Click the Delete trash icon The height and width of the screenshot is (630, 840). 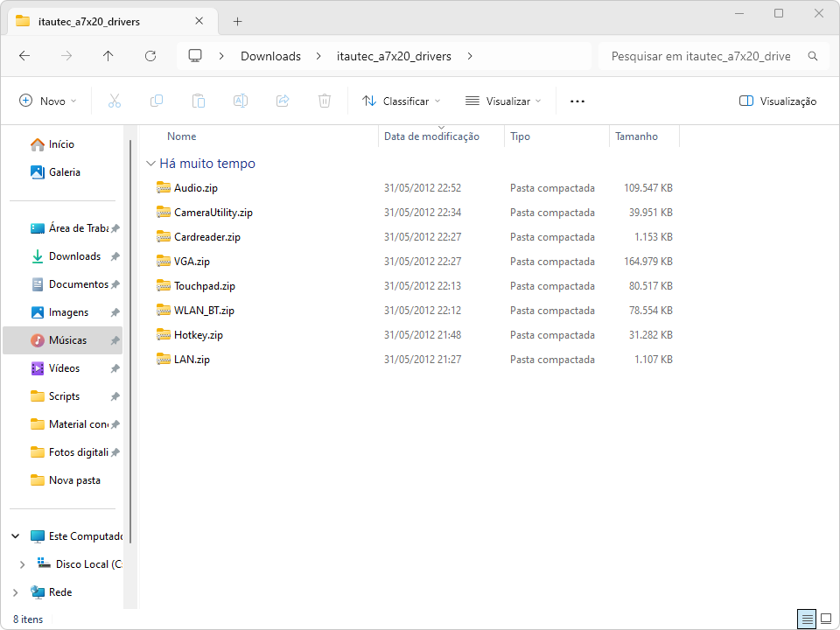point(325,101)
